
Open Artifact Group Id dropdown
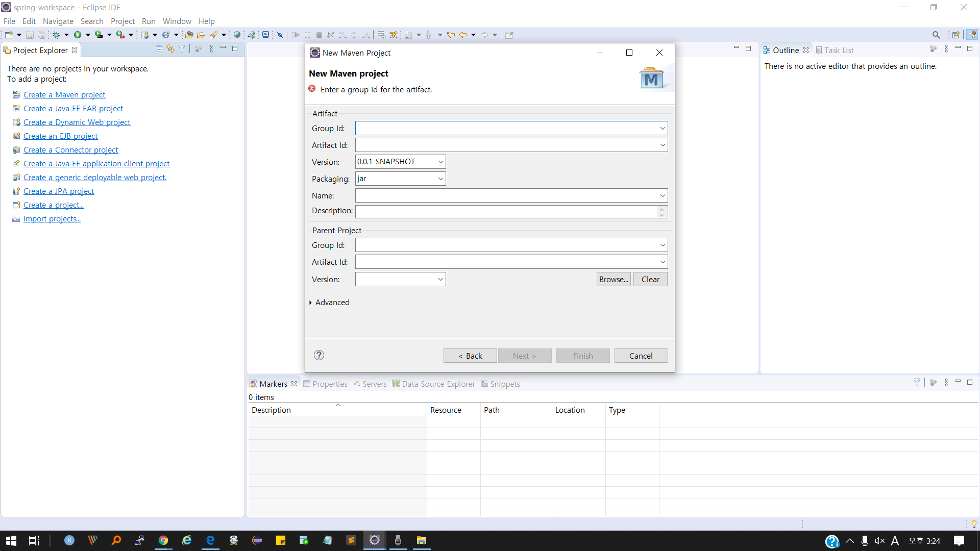pos(663,129)
